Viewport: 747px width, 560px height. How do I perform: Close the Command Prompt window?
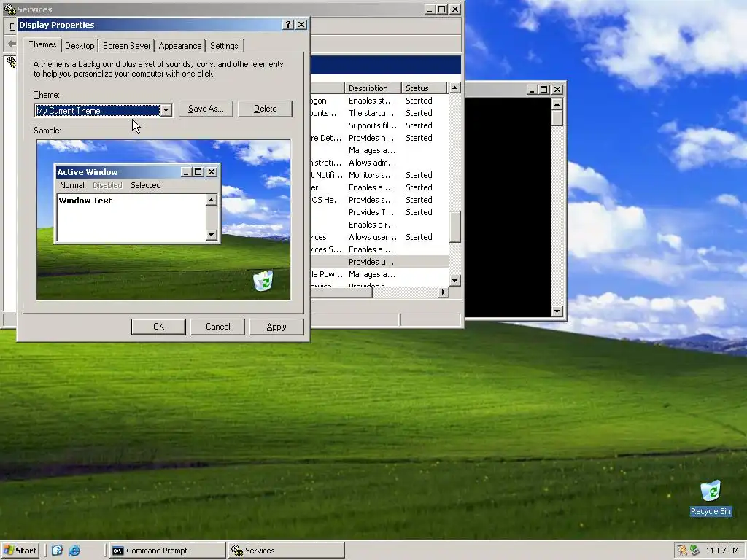(x=557, y=89)
